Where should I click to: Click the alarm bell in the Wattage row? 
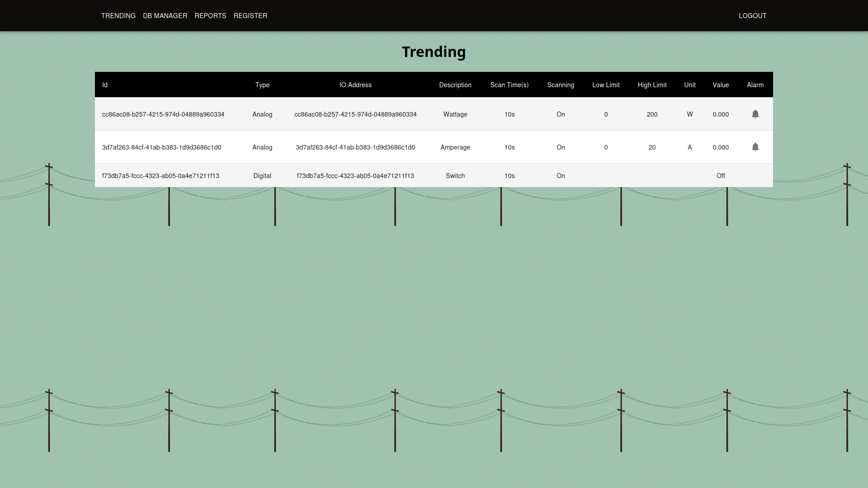[755, 114]
